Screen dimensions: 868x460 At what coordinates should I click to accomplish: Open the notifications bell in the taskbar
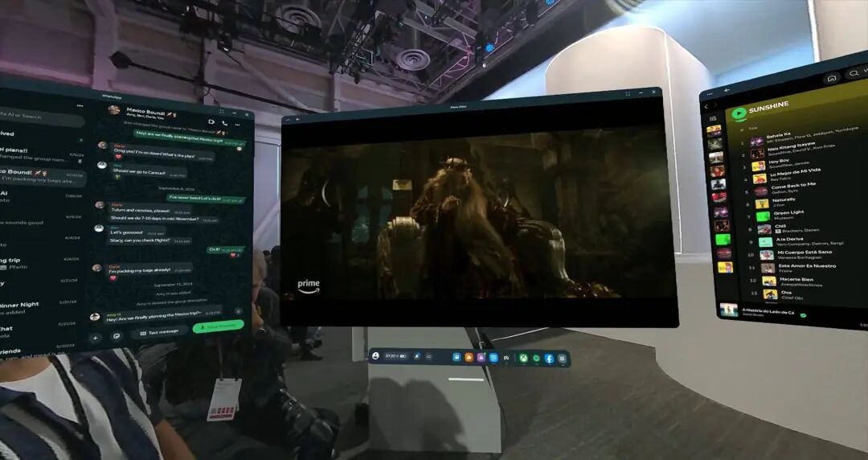[x=417, y=356]
